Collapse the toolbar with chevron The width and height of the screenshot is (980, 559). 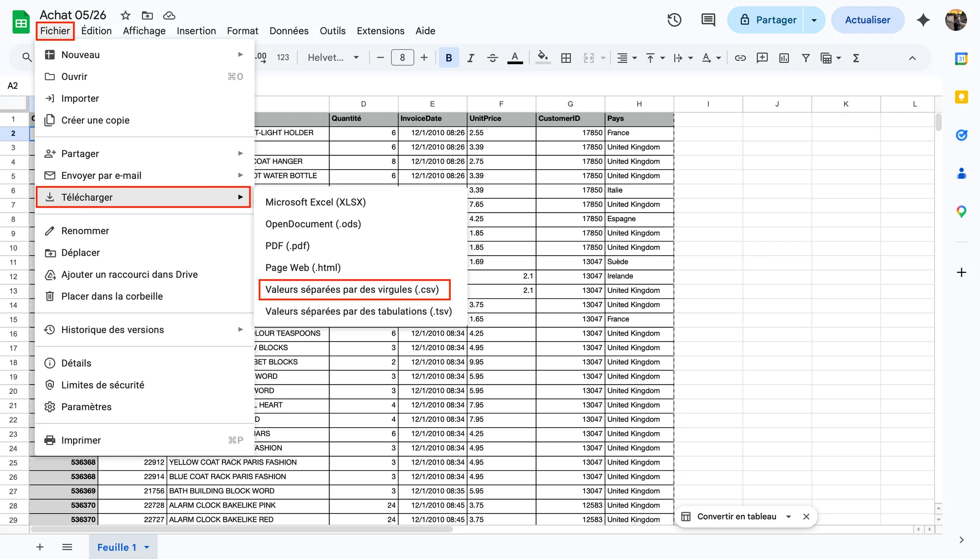912,58
